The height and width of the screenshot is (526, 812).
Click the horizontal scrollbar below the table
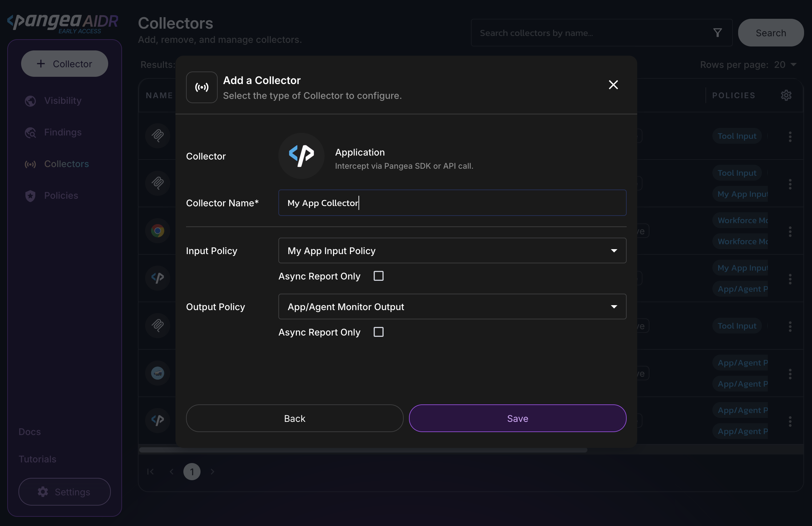(363, 450)
